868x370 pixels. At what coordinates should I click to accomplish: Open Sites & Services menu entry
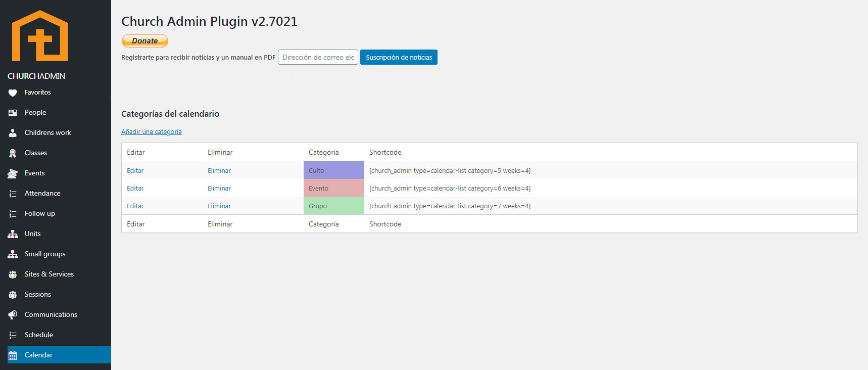[x=49, y=274]
